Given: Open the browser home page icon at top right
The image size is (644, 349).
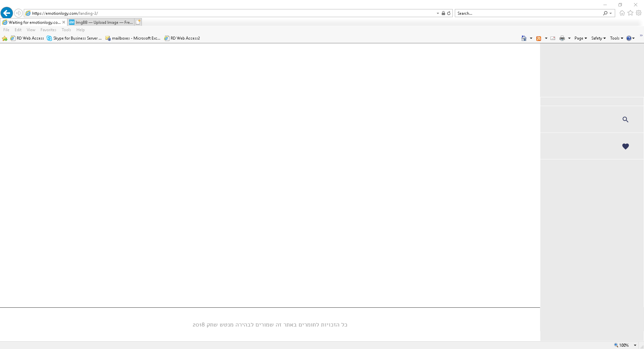Looking at the screenshot, I should point(622,13).
